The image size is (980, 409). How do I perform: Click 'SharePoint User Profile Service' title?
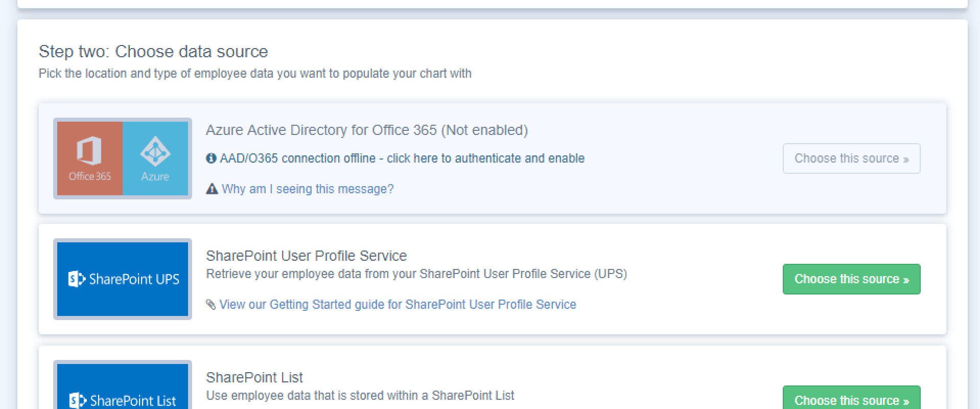pyautogui.click(x=306, y=256)
